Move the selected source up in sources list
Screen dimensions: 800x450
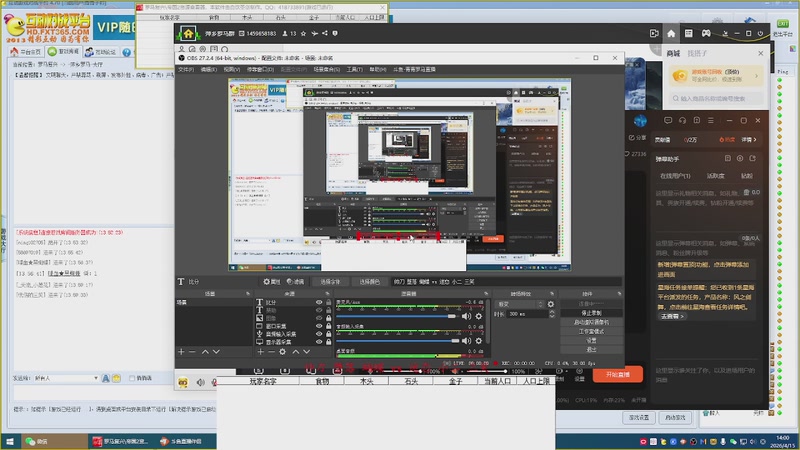(x=295, y=352)
